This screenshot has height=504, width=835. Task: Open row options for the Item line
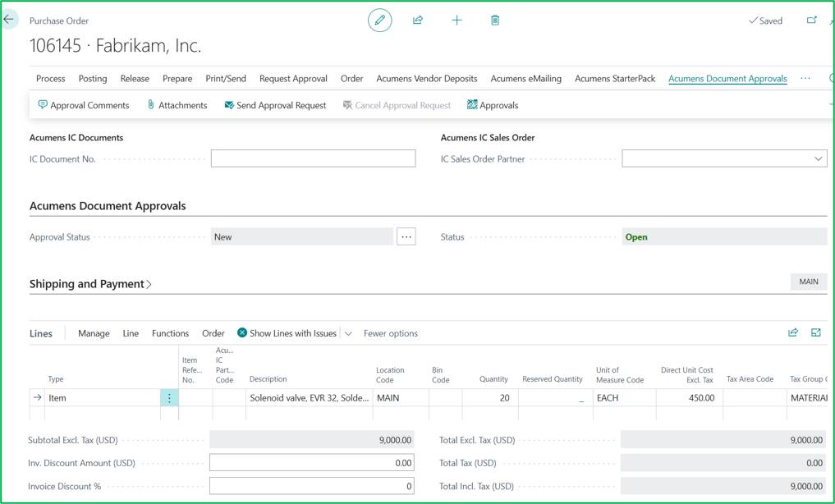(x=169, y=397)
